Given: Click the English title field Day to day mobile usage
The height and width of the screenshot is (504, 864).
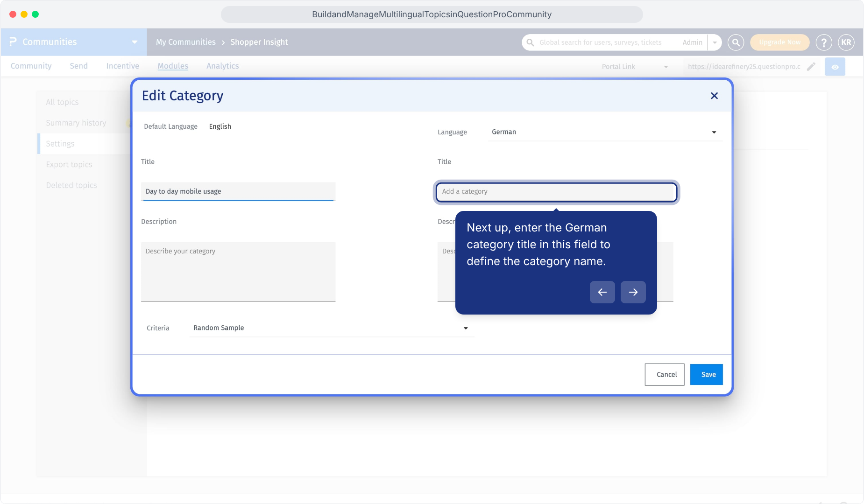Looking at the screenshot, I should (x=238, y=192).
